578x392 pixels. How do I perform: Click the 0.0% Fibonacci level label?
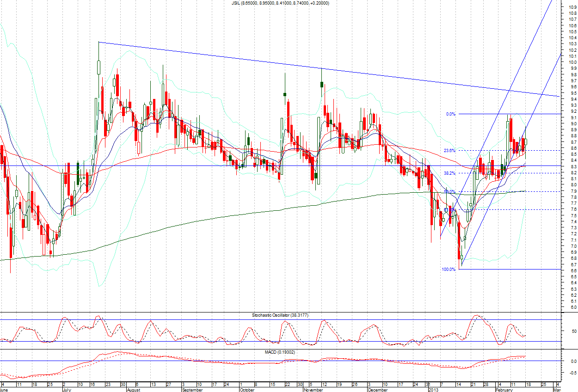pyautogui.click(x=450, y=114)
